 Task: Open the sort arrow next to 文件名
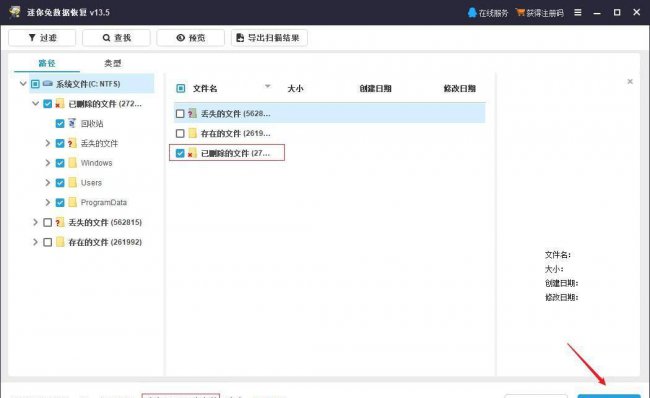(268, 86)
